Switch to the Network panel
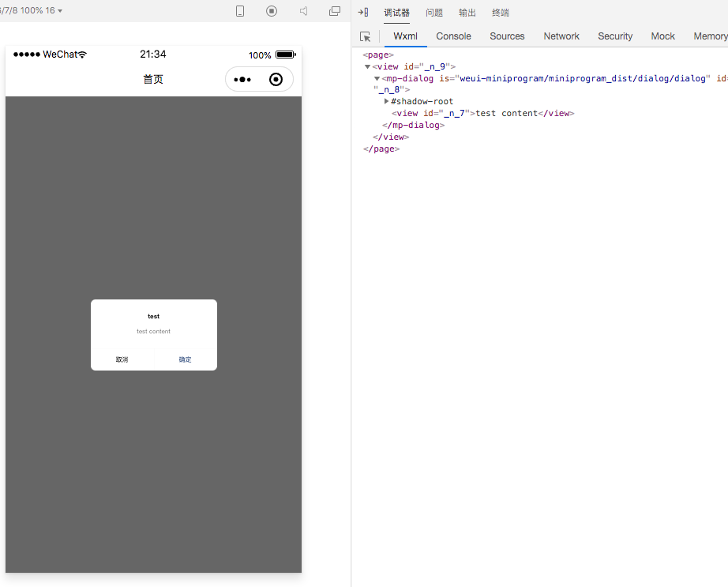The width and height of the screenshot is (728, 587). (561, 36)
